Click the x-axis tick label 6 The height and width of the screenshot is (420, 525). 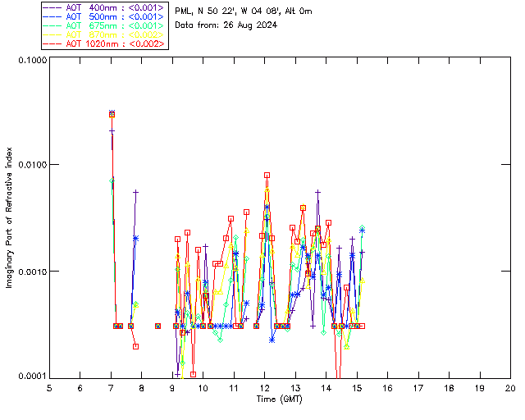(80, 388)
